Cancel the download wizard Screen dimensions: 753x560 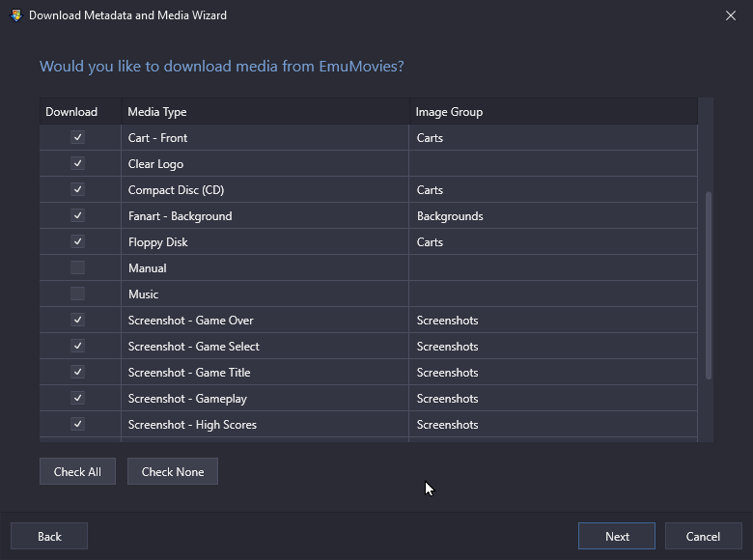(x=703, y=536)
